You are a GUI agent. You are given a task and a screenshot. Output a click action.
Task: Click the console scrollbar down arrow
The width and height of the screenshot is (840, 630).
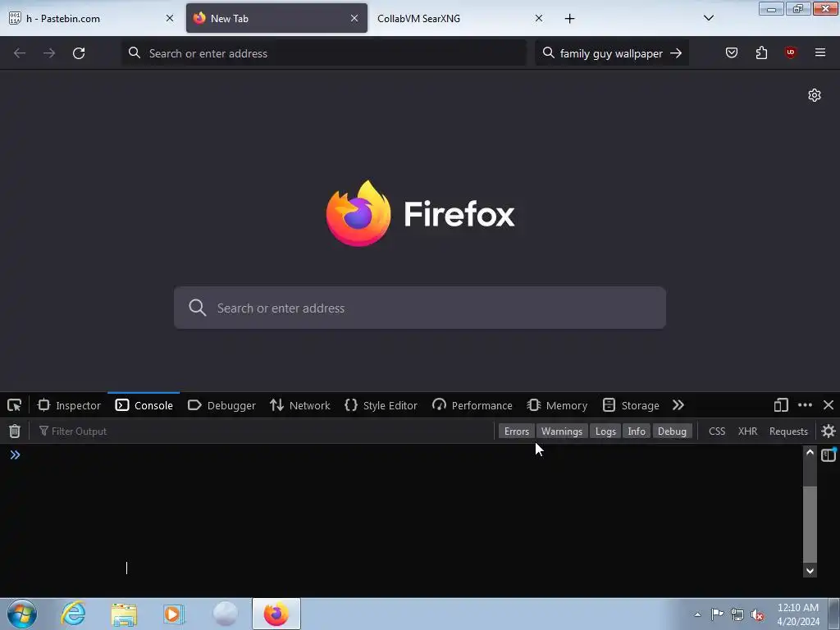(810, 571)
